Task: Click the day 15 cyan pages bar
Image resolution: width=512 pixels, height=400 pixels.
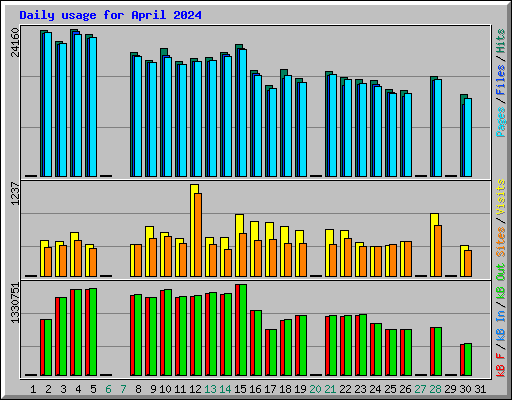Action: (243, 113)
